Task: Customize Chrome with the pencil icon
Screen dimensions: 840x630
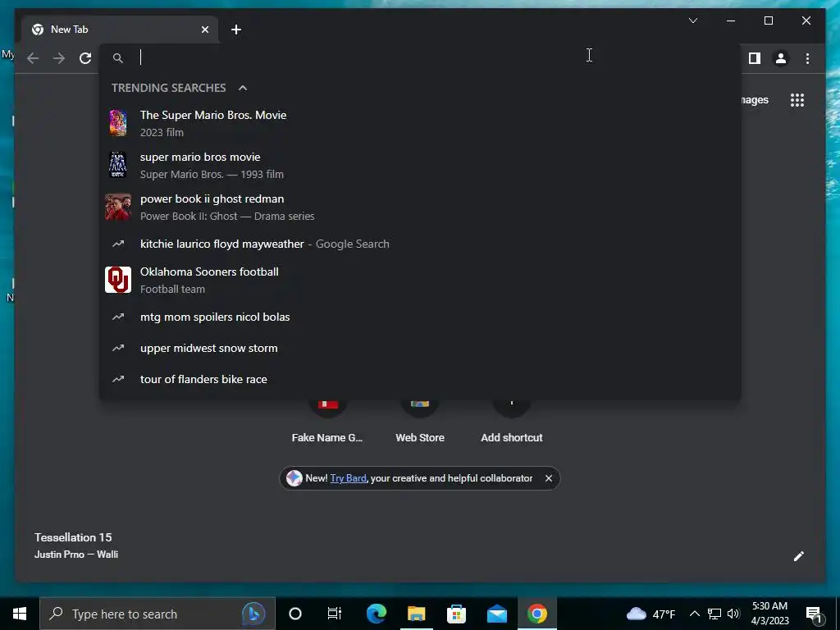Action: click(x=798, y=556)
